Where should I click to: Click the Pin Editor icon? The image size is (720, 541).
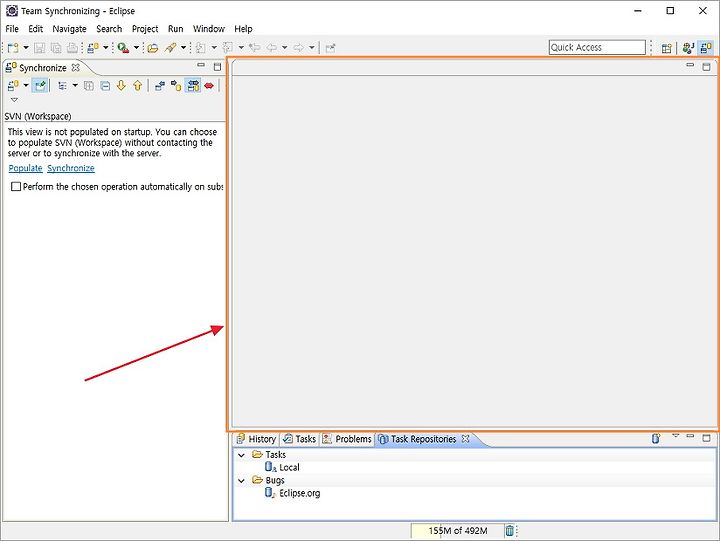pos(330,48)
